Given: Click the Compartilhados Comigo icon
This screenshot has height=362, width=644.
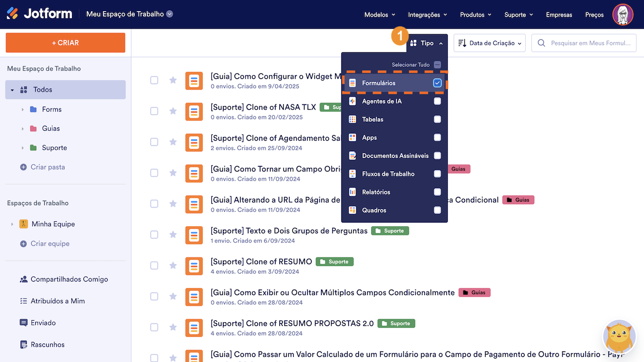Looking at the screenshot, I should pyautogui.click(x=23, y=279).
